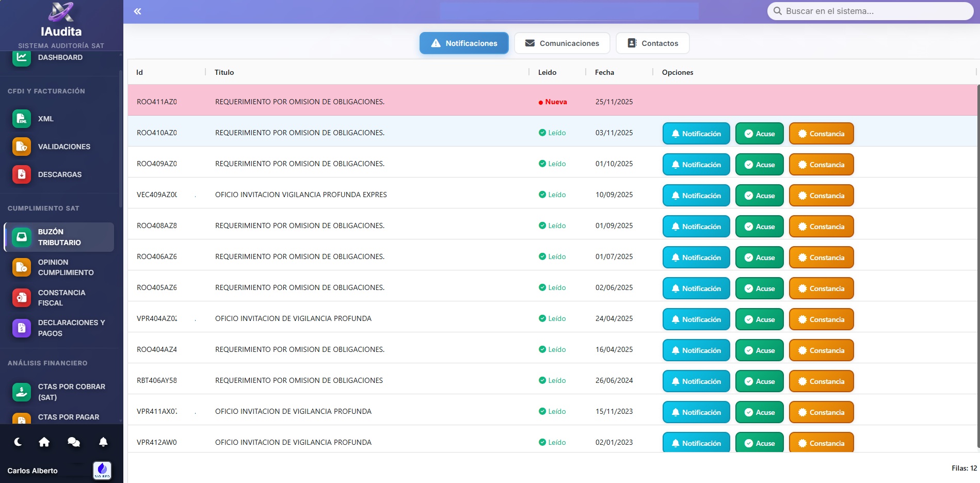Image resolution: width=980 pixels, height=483 pixels.
Task: Open Descargas download icon in sidebar
Action: [22, 174]
